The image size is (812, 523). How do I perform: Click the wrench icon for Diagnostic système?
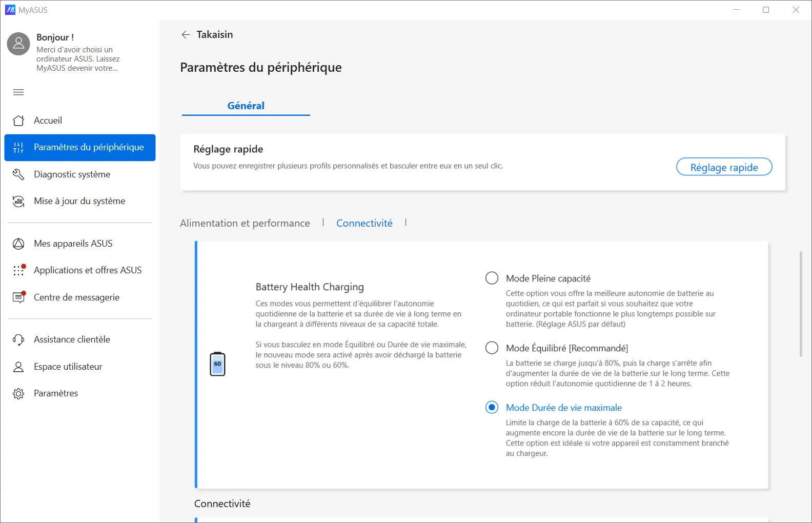coord(18,174)
